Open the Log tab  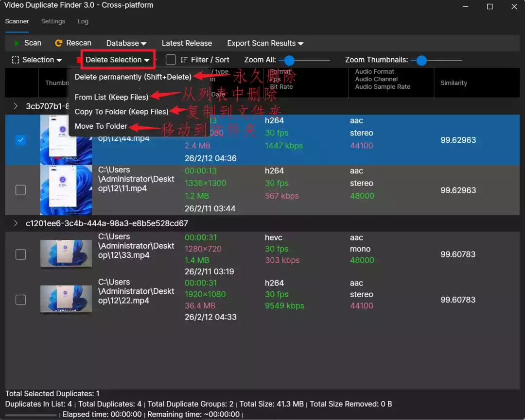pyautogui.click(x=83, y=21)
